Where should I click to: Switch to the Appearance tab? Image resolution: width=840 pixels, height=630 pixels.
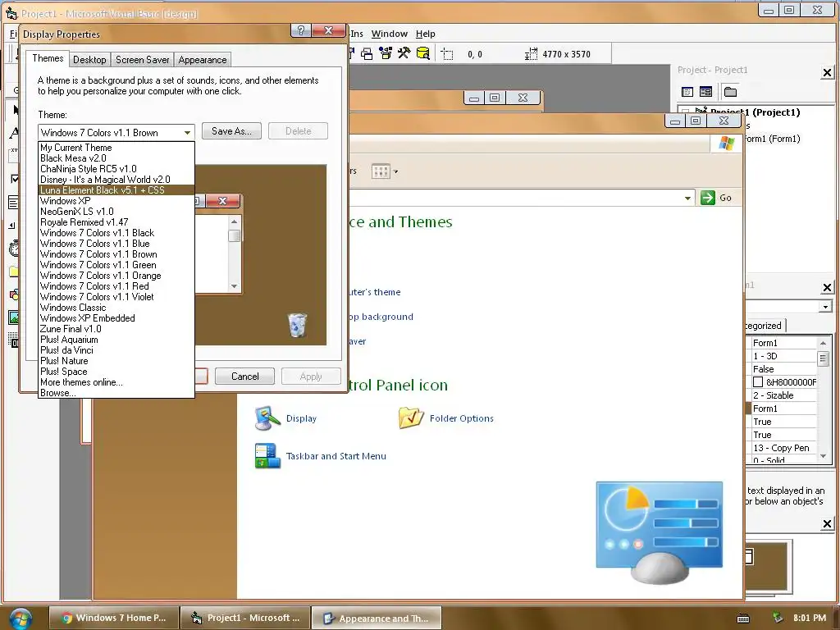pos(203,60)
